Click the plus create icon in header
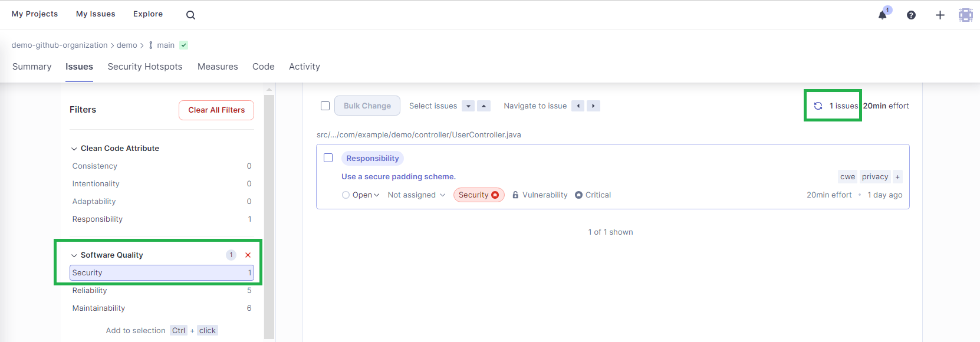Image resolution: width=980 pixels, height=342 pixels. click(x=940, y=15)
